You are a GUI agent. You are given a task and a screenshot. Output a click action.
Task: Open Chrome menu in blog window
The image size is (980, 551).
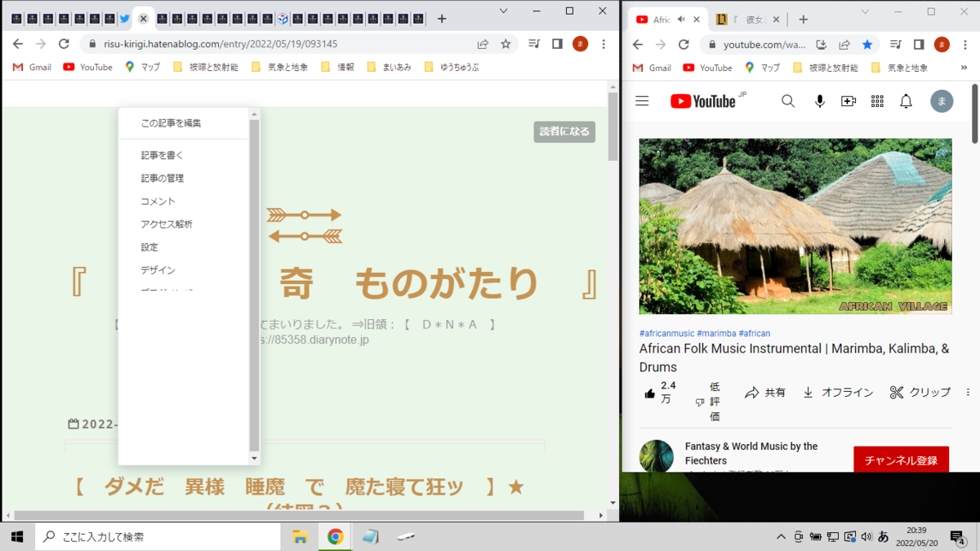604,44
